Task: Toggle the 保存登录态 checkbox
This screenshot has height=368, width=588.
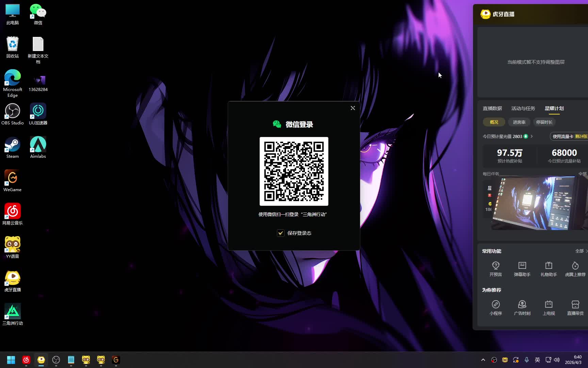Action: tap(281, 233)
